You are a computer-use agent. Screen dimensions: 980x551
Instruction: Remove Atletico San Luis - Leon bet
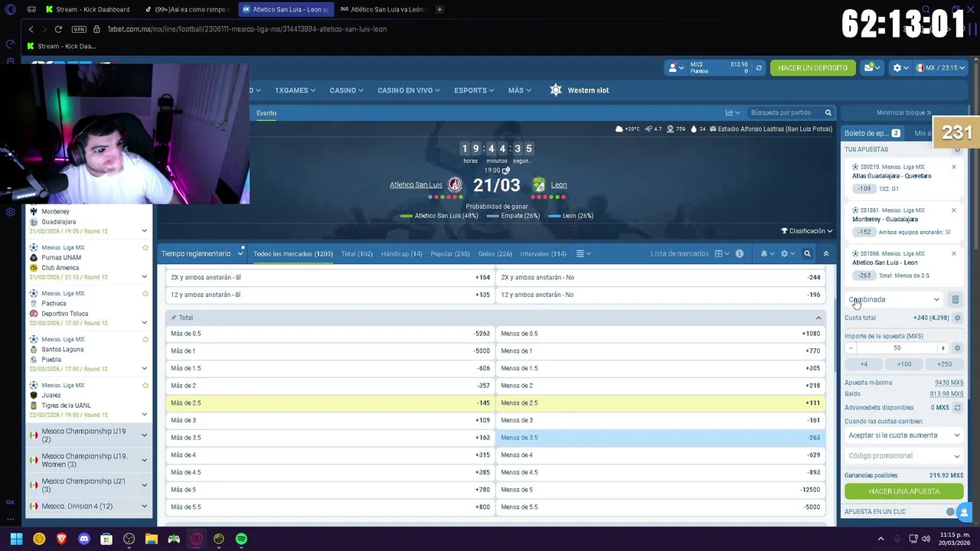953,253
